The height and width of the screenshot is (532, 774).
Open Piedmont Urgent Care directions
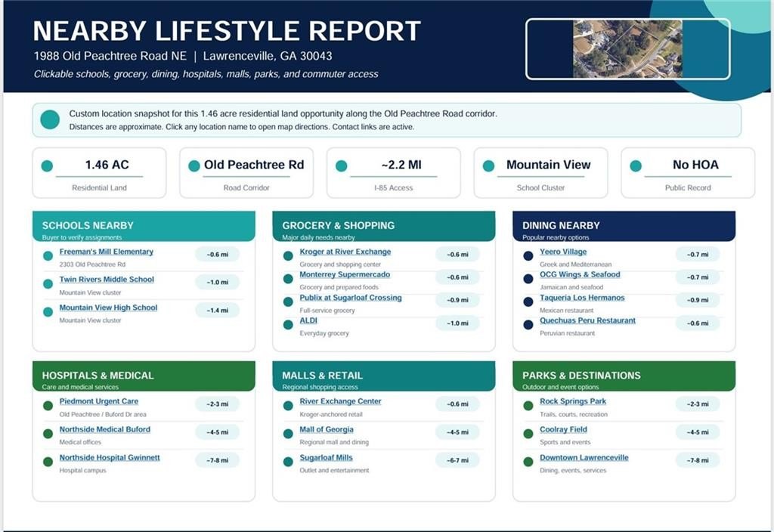(99, 401)
